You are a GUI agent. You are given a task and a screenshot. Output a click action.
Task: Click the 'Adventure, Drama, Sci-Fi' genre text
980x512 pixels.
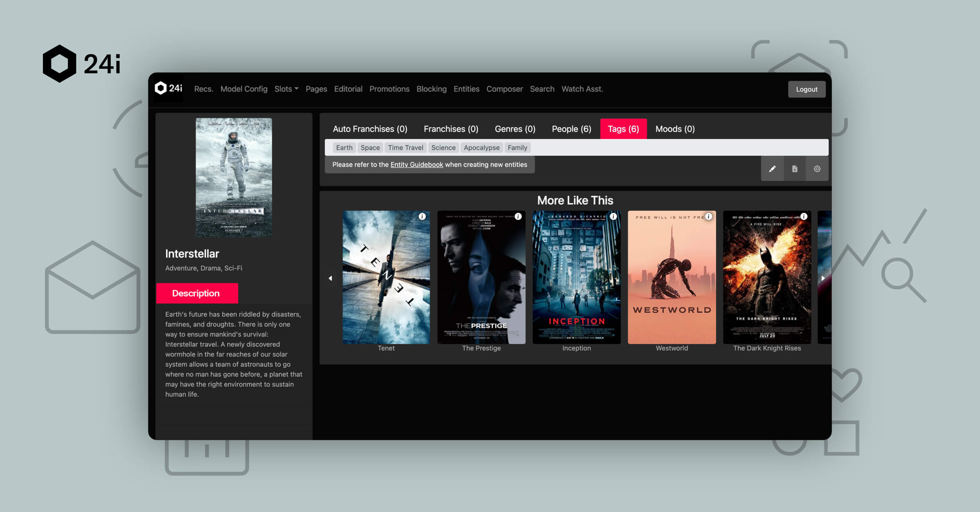pos(203,268)
